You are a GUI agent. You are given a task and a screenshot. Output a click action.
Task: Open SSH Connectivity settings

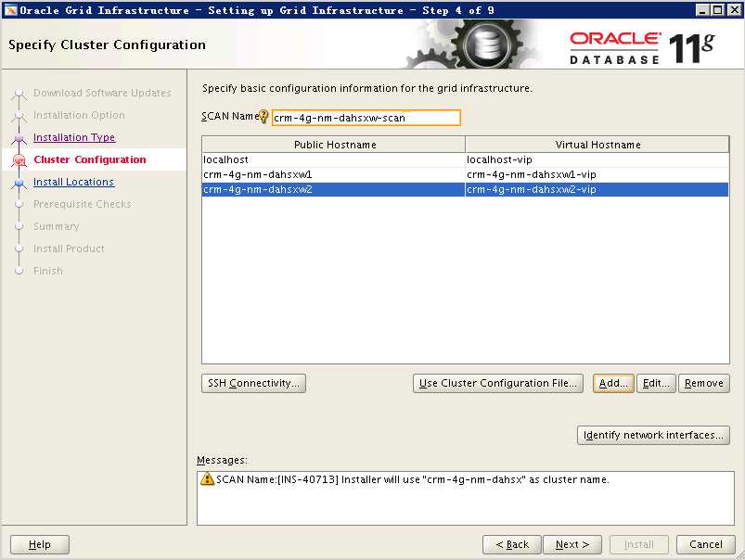pos(253,383)
